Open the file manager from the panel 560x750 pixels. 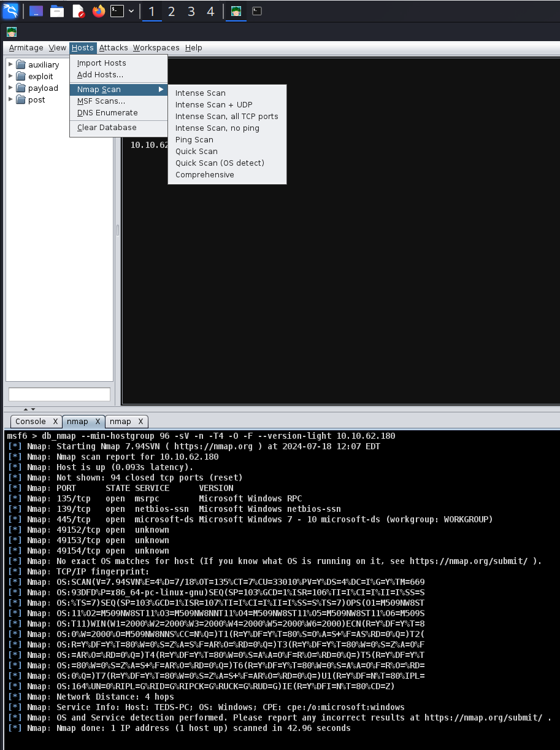(x=57, y=11)
